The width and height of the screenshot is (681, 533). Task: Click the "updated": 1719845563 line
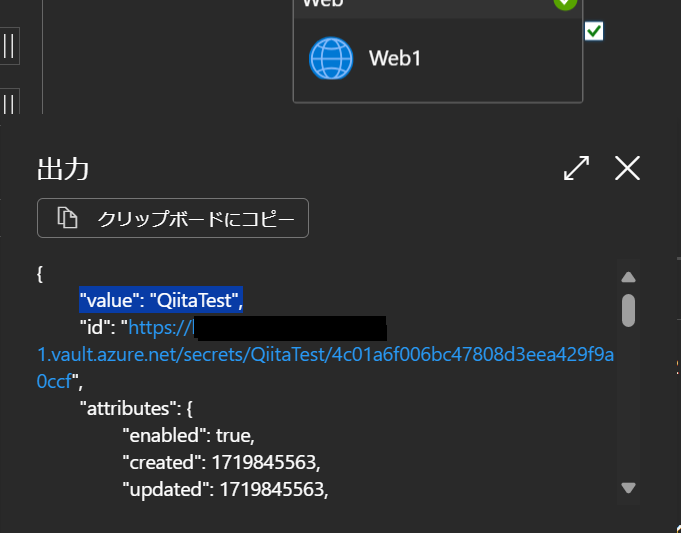pos(225,489)
